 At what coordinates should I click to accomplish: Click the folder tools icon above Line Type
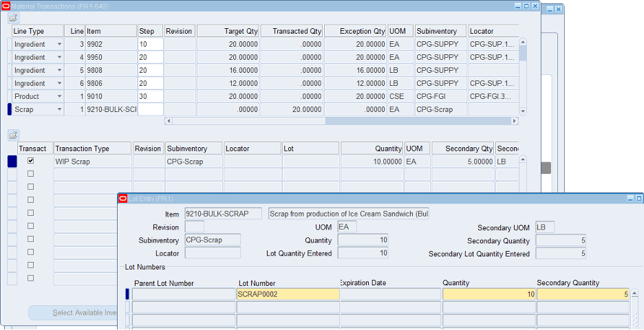coord(13,18)
